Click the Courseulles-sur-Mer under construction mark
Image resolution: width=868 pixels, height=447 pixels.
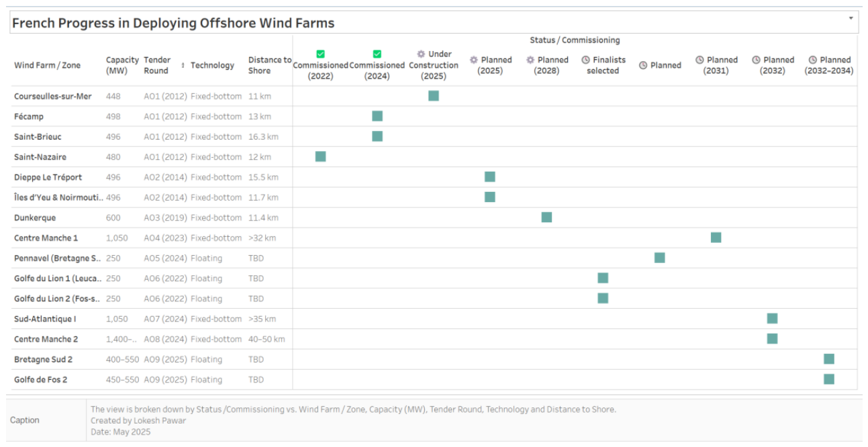pos(434,96)
